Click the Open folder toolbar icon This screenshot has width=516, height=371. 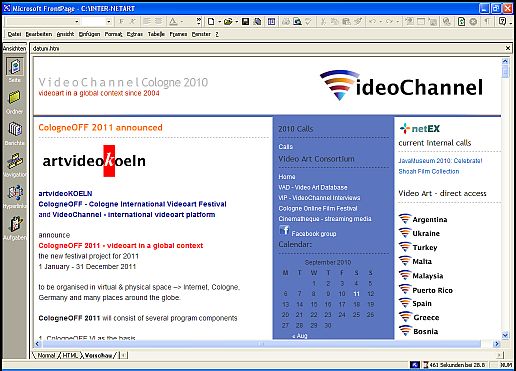coord(228,22)
